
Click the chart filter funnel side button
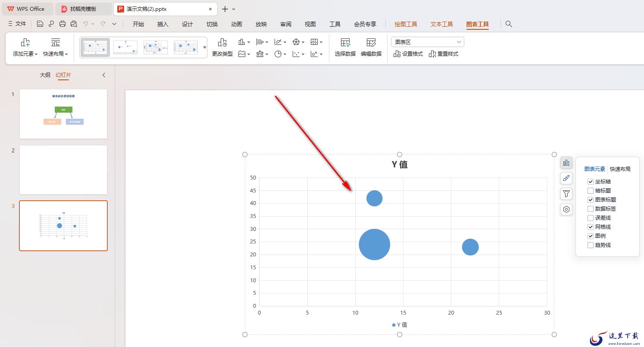566,194
